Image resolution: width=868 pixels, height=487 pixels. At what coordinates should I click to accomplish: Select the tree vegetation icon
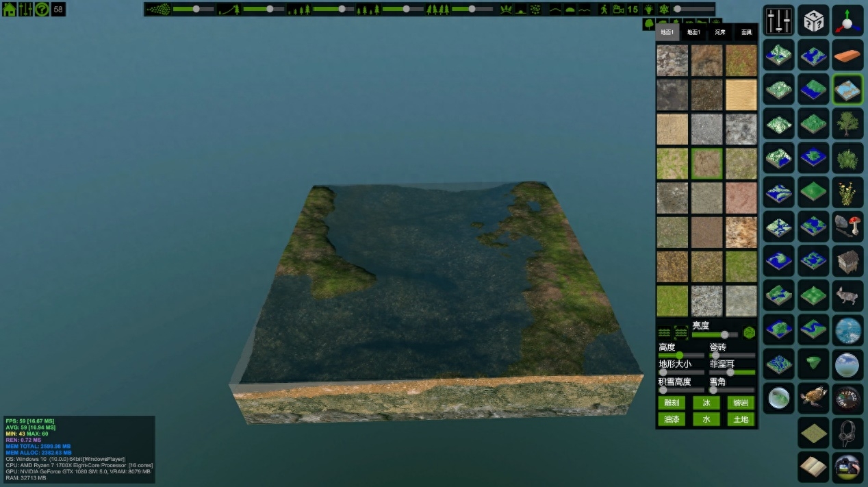click(847, 123)
